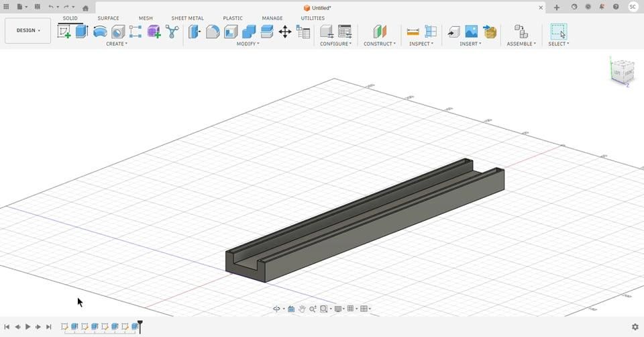Open the SC user profile menu

pyautogui.click(x=633, y=7)
